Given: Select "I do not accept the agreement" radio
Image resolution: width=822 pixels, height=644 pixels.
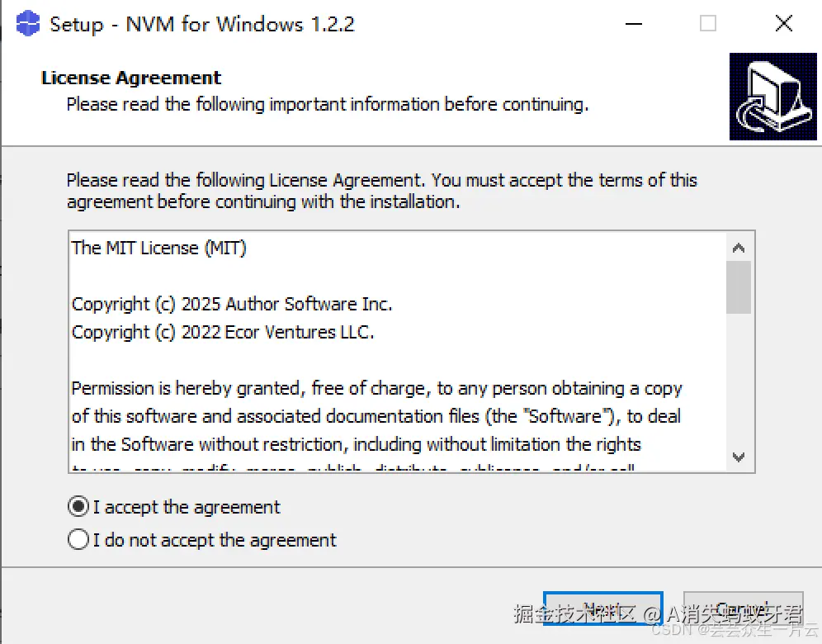Looking at the screenshot, I should [x=78, y=540].
